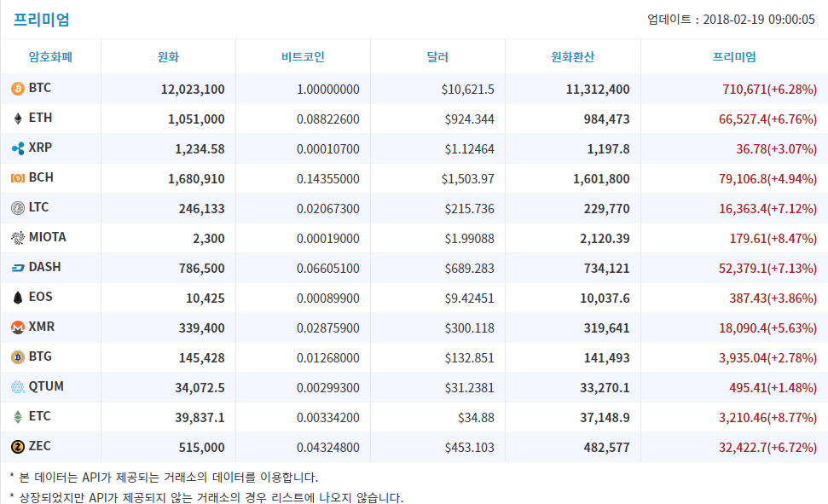The width and height of the screenshot is (828, 504).
Task: Click the Ethereum ETH coin icon
Action: pyautogui.click(x=17, y=119)
